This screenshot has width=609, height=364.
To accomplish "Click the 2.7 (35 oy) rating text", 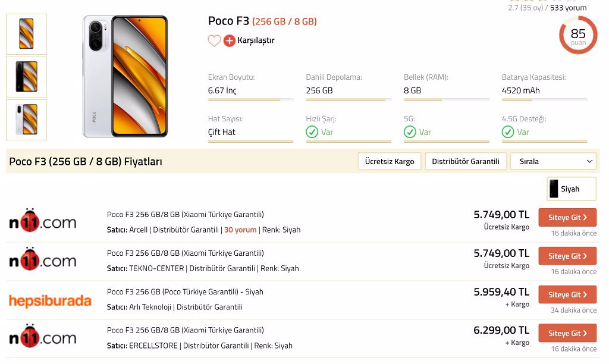I will point(526,8).
